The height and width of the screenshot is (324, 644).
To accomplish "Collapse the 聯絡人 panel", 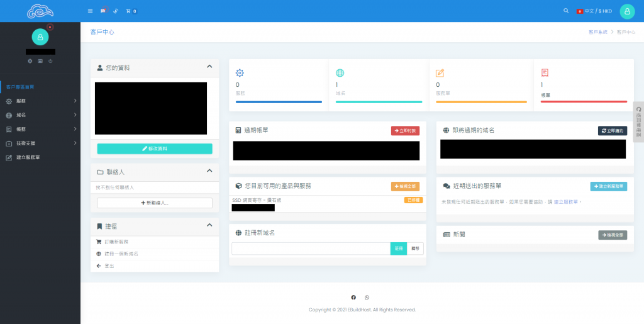I will (209, 171).
